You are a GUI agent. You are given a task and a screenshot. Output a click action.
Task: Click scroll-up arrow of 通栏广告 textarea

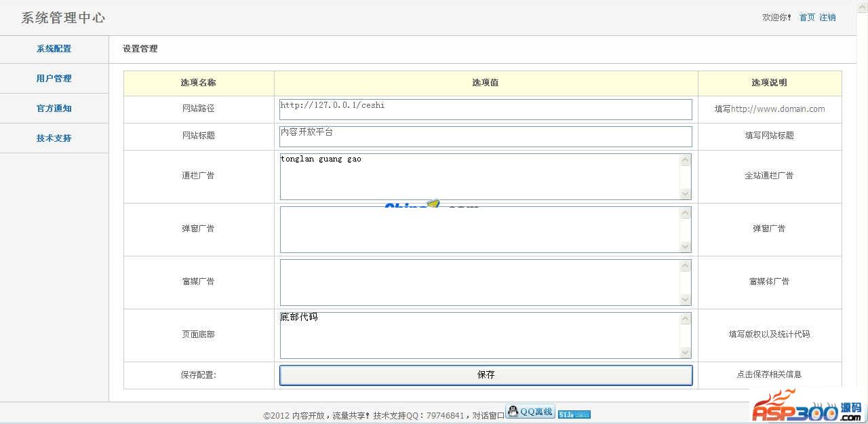pos(685,160)
